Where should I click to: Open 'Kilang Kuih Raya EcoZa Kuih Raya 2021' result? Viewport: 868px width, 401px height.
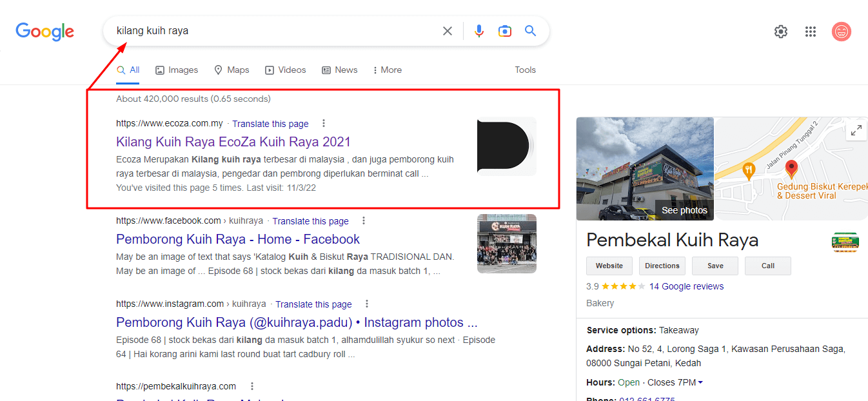point(233,142)
